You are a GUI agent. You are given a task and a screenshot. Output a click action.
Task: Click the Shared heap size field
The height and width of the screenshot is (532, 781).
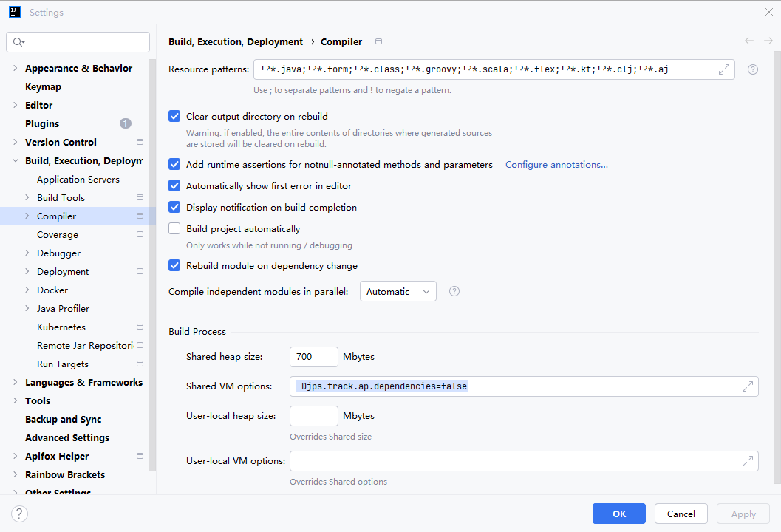pos(314,357)
